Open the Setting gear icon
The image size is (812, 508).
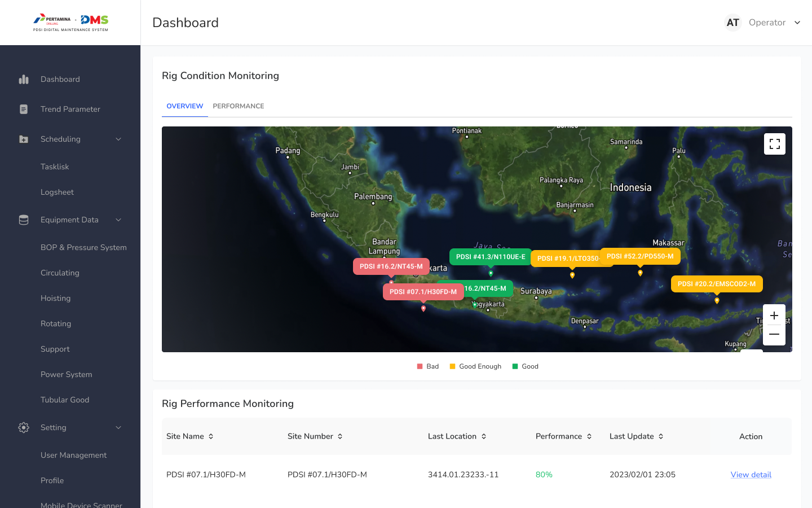pyautogui.click(x=23, y=427)
